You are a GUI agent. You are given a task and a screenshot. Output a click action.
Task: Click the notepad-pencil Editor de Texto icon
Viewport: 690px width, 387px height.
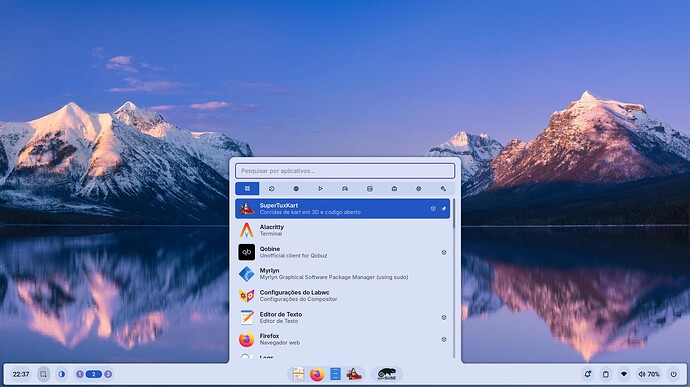coord(246,317)
